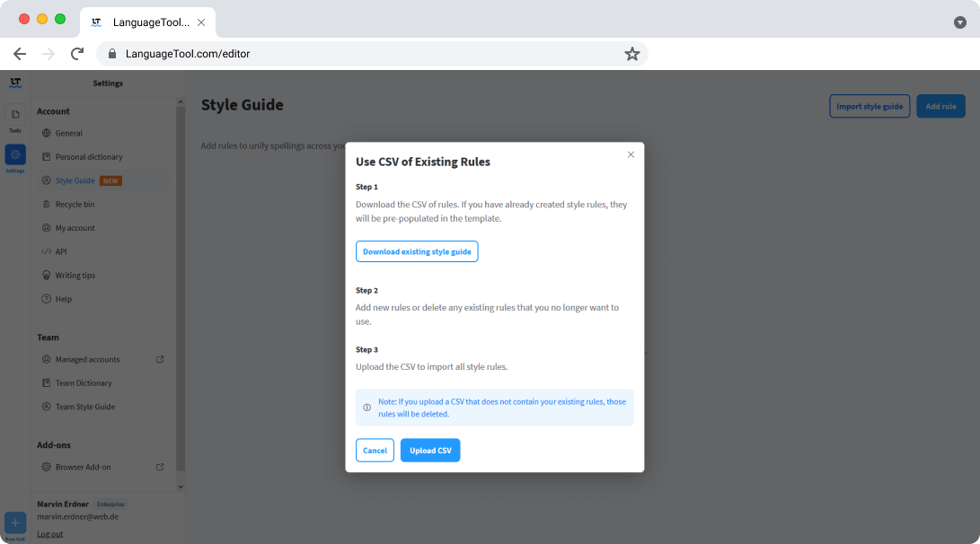Click the book icon beside Personal dictionary

[x=46, y=157]
